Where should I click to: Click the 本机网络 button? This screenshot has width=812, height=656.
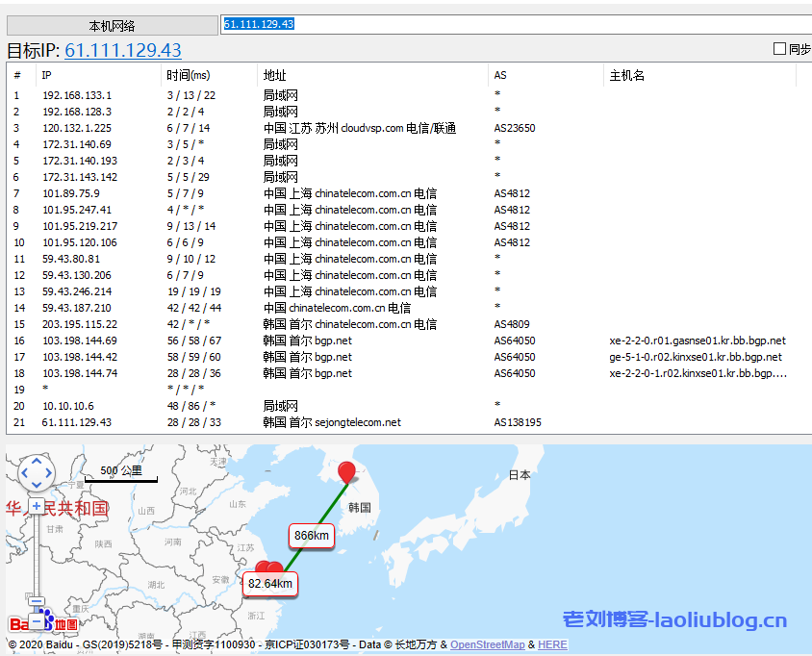[112, 26]
